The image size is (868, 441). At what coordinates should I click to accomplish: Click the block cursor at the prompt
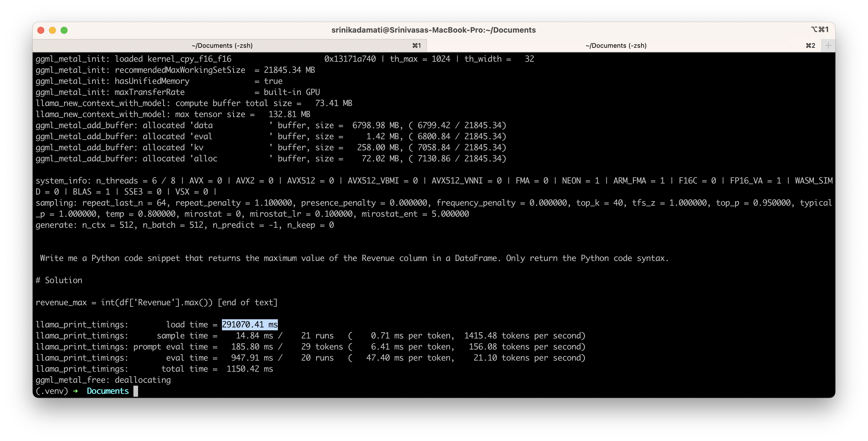tap(135, 391)
